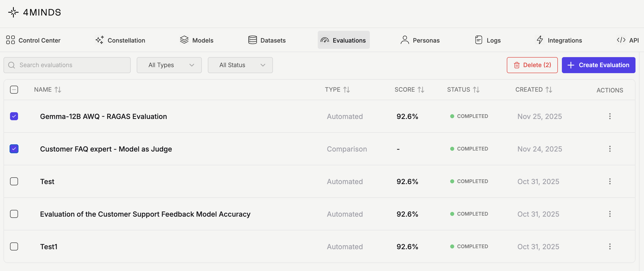Open the Datasets tab
The width and height of the screenshot is (644, 271).
click(267, 40)
